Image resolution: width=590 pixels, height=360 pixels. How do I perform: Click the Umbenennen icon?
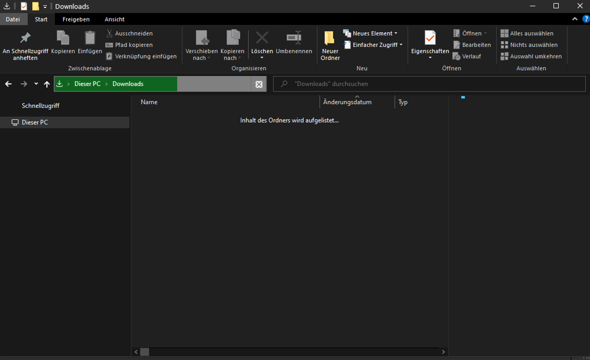(x=294, y=38)
